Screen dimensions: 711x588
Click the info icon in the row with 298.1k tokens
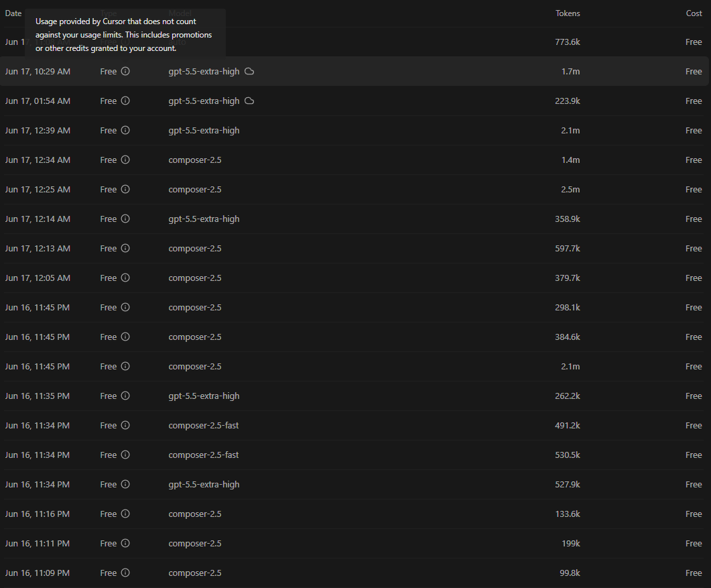(x=125, y=307)
